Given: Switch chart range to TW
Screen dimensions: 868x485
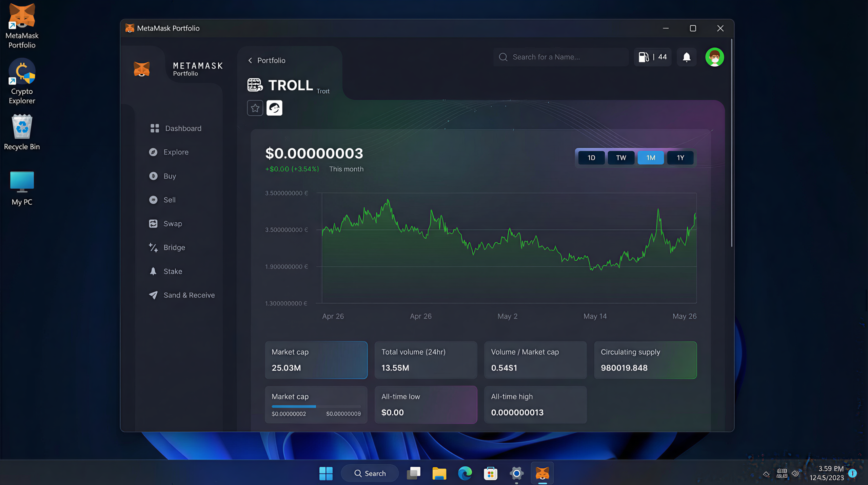Looking at the screenshot, I should [620, 158].
